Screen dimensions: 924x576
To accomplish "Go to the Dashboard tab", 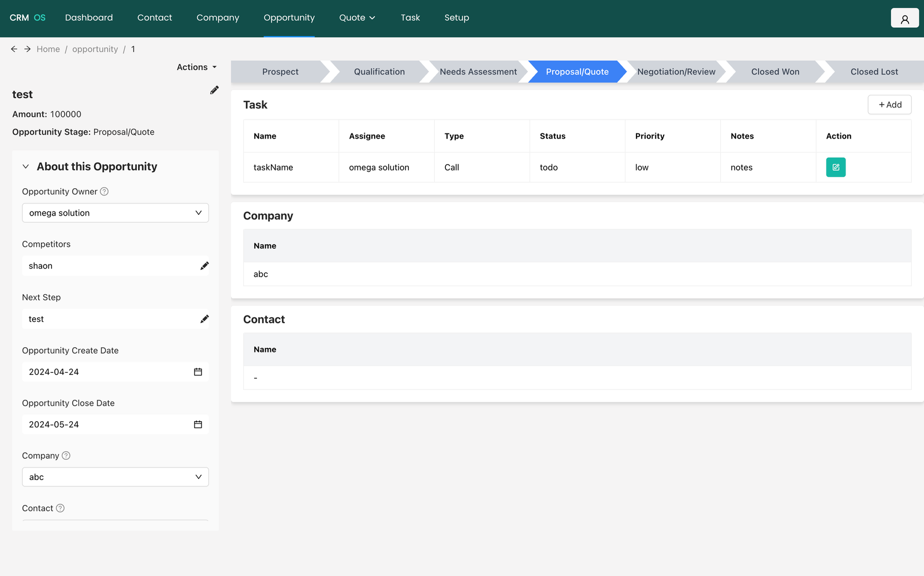I will (89, 18).
